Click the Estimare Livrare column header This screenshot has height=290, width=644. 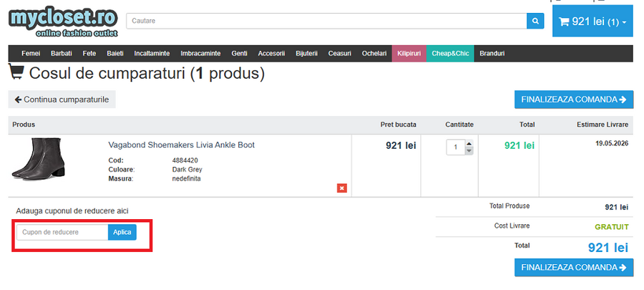click(x=602, y=125)
